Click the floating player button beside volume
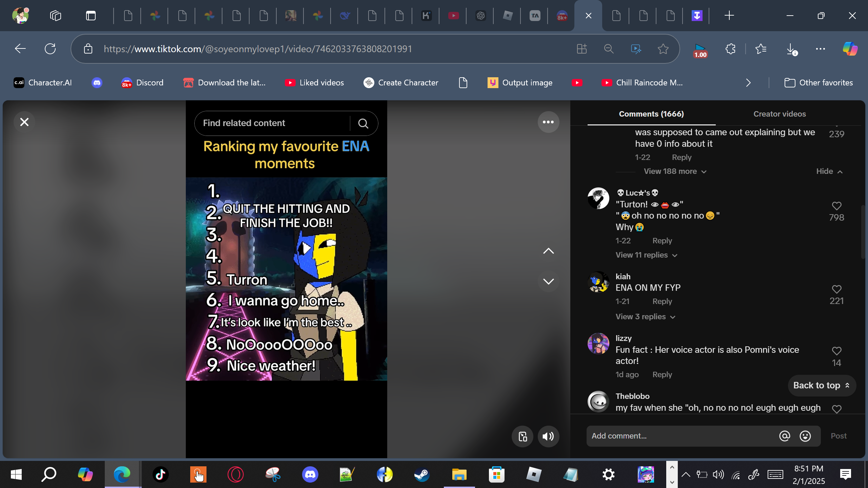Screen dimensions: 868x488 tap(522, 436)
